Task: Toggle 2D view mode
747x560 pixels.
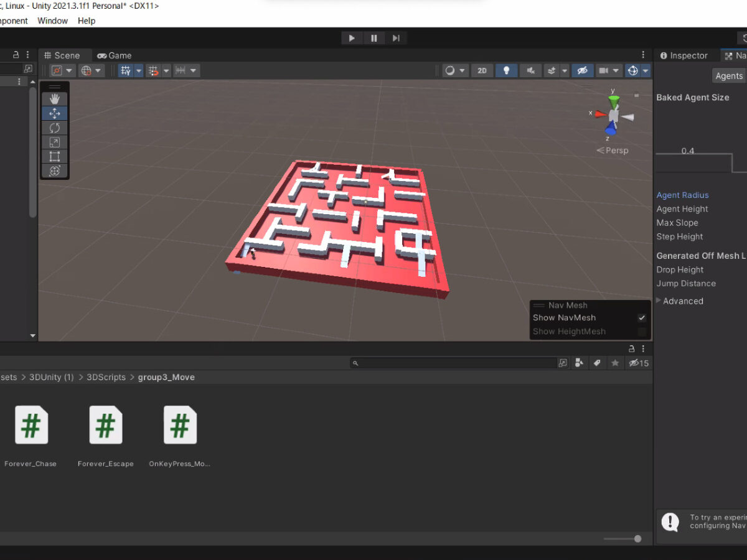Action: click(482, 70)
